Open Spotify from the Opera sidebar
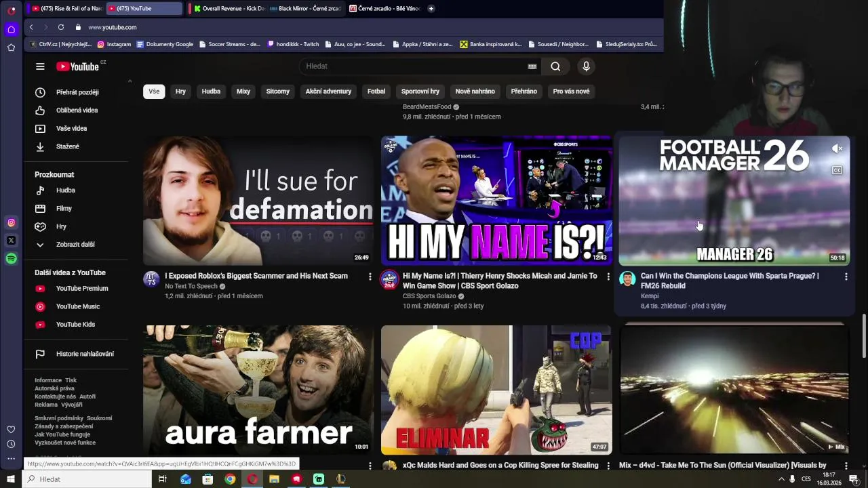Viewport: 868px width, 488px height. [11, 258]
